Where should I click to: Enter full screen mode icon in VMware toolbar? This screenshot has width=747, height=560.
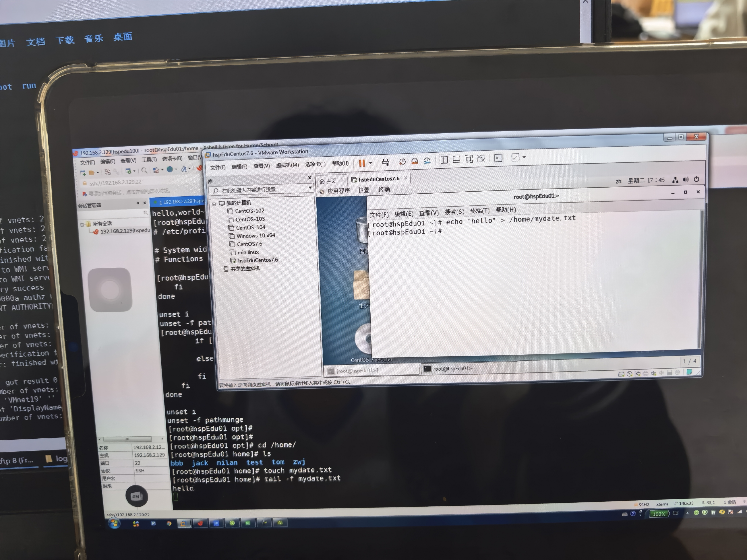(469, 159)
